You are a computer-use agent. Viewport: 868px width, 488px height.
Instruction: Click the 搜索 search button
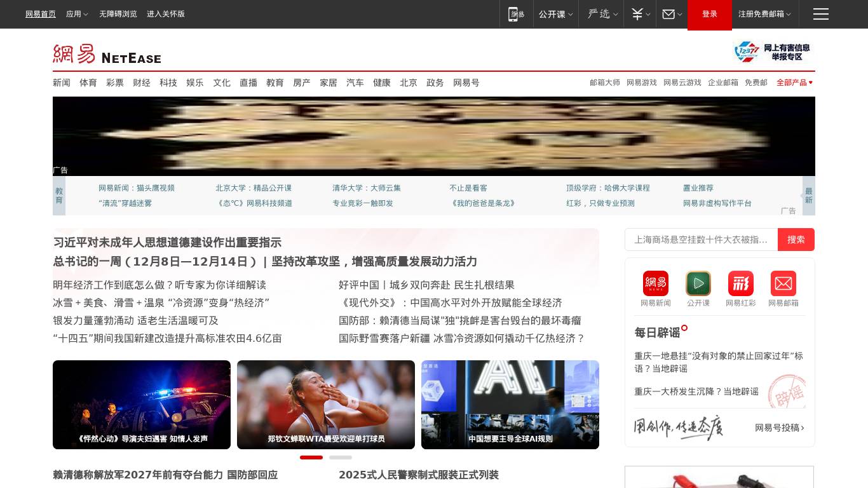796,240
